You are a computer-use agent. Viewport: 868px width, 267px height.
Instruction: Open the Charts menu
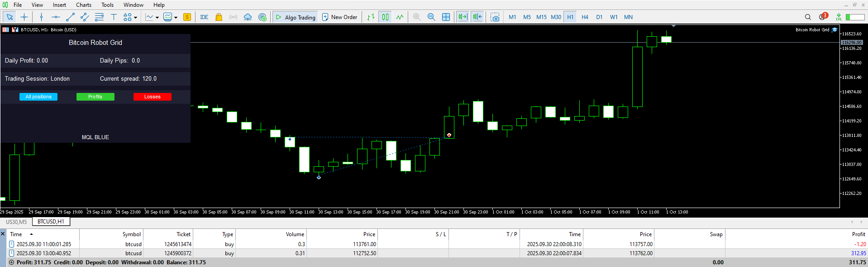(x=84, y=5)
